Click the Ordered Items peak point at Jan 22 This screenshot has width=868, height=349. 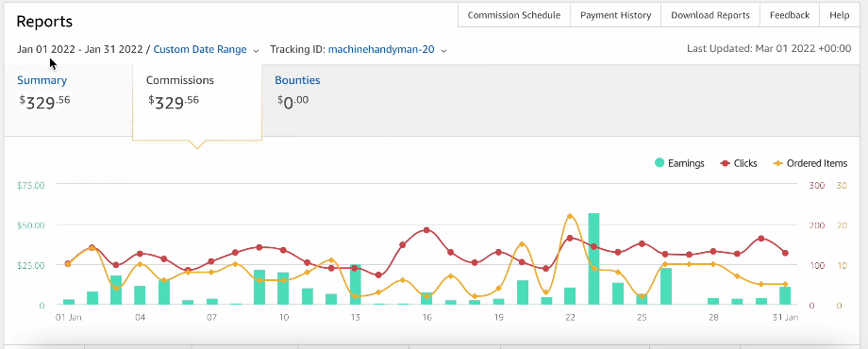click(x=570, y=216)
